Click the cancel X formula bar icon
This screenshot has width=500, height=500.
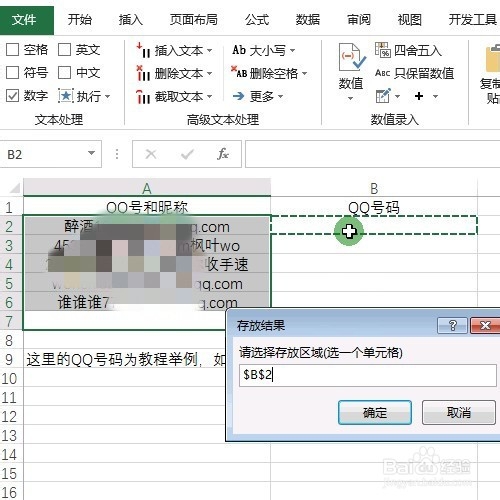point(151,154)
